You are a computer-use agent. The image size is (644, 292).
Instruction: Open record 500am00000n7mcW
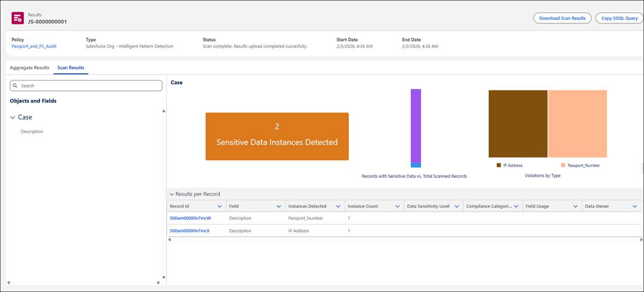pyautogui.click(x=190, y=218)
